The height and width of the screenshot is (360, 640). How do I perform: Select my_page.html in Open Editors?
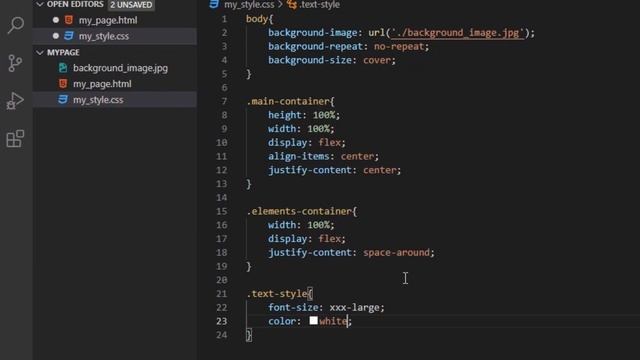pos(108,20)
